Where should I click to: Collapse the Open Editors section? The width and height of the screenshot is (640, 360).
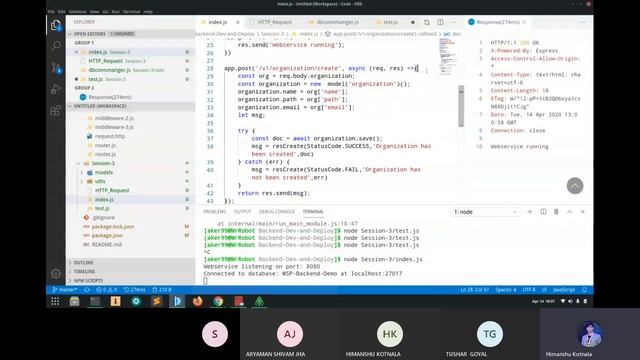pos(131,34)
